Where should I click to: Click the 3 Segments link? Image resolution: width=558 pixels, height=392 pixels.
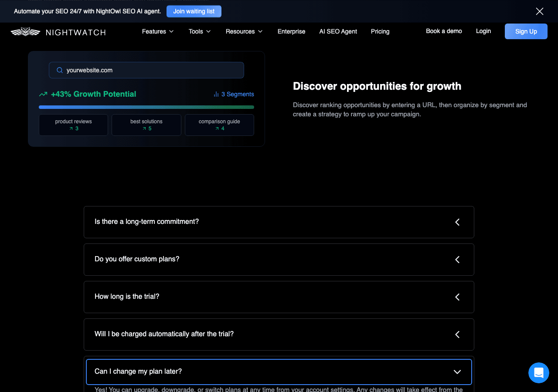pyautogui.click(x=233, y=94)
